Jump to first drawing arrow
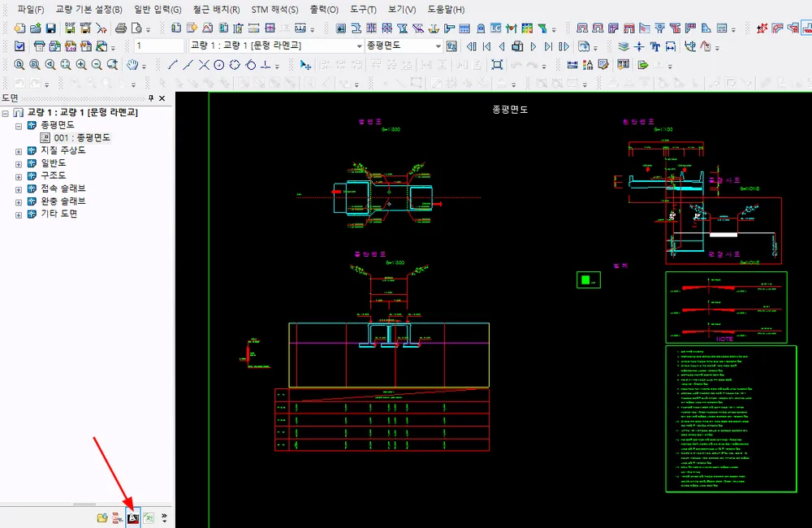812x528 pixels. coord(486,46)
